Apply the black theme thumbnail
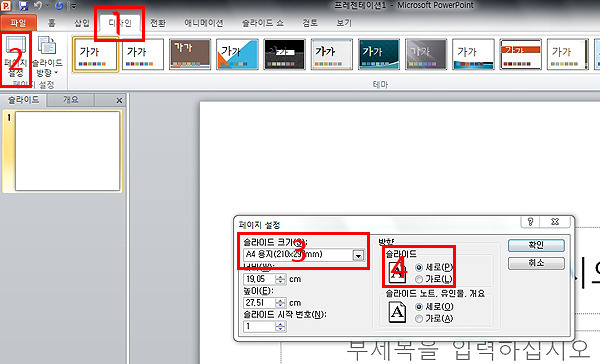Viewport: 600px width, 364px height. pos(284,54)
